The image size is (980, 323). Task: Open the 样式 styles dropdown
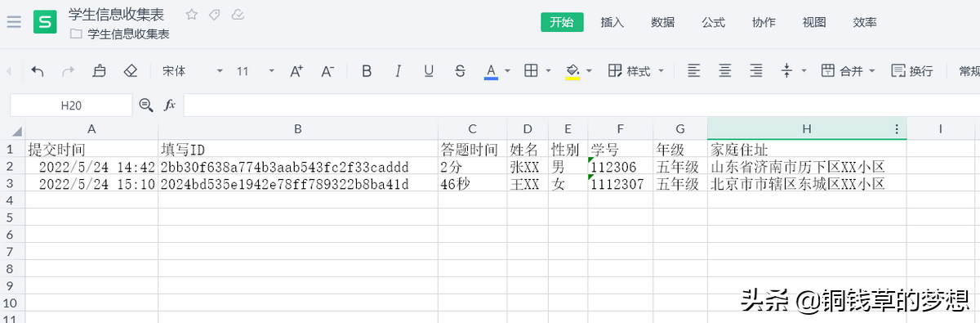coord(636,71)
